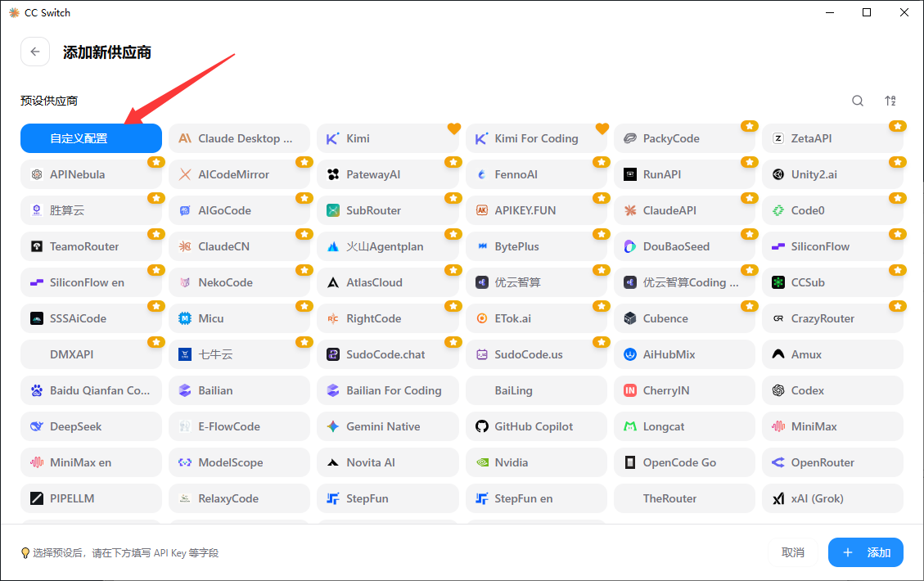Image resolution: width=924 pixels, height=581 pixels.
Task: Select the StepFun en preset
Action: tap(536, 498)
